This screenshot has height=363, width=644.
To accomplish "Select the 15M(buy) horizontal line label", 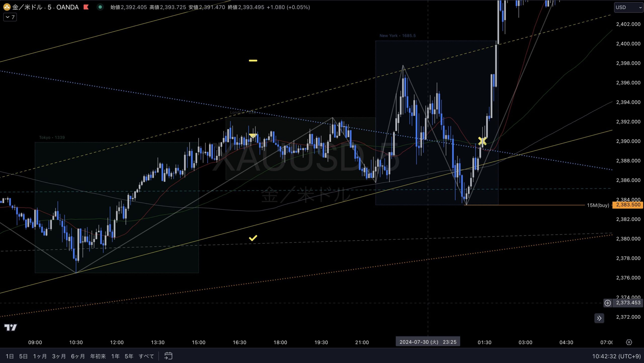I will [x=598, y=205].
